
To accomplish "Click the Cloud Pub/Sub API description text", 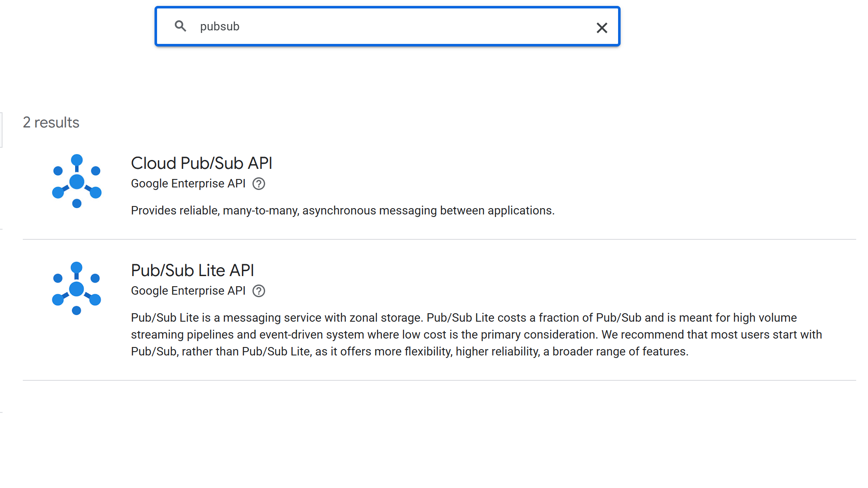I will coord(342,210).
